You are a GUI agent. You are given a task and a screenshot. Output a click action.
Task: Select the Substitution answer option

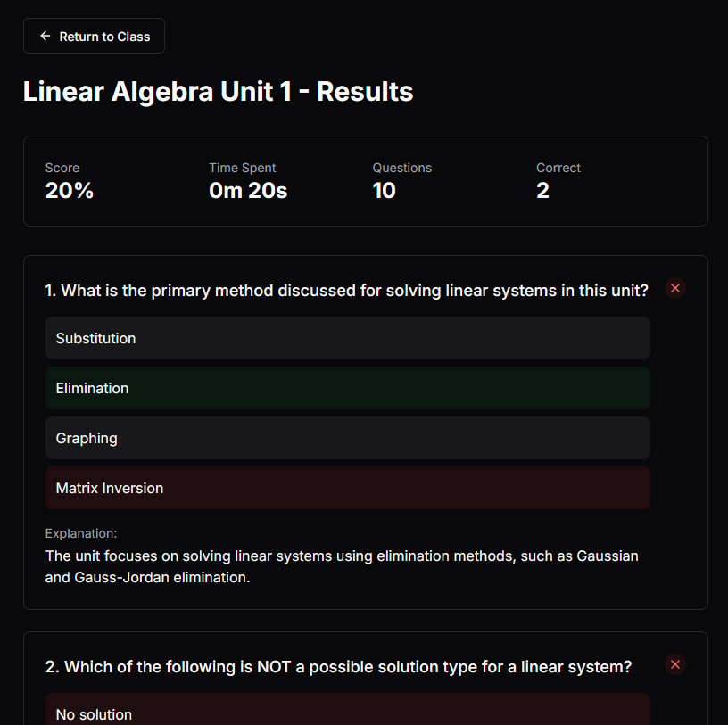348,338
